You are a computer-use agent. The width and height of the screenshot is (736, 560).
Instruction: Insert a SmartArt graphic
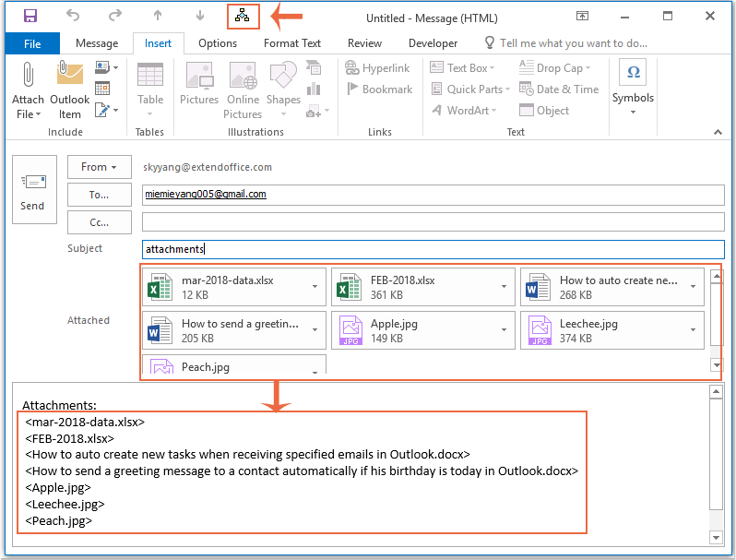point(314,67)
